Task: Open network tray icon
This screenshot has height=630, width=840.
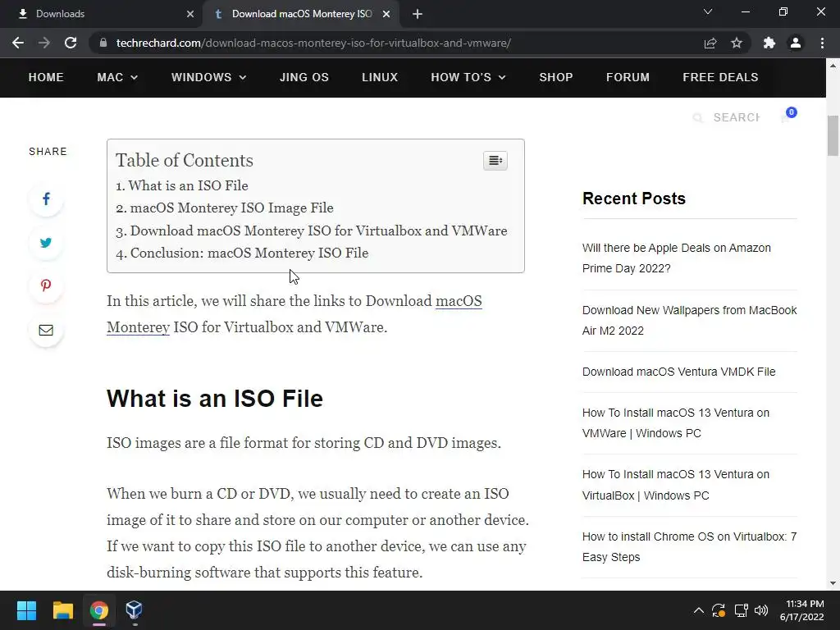Action: pos(741,610)
